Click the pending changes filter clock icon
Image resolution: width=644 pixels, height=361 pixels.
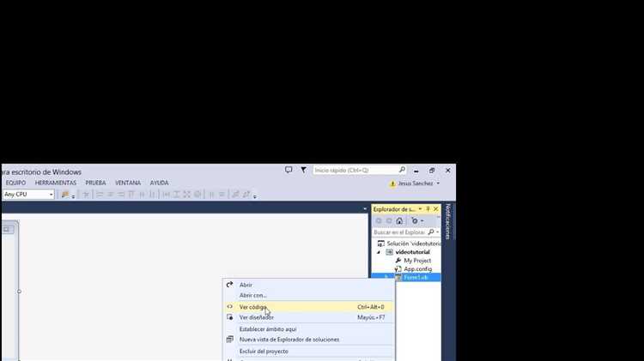click(x=415, y=220)
